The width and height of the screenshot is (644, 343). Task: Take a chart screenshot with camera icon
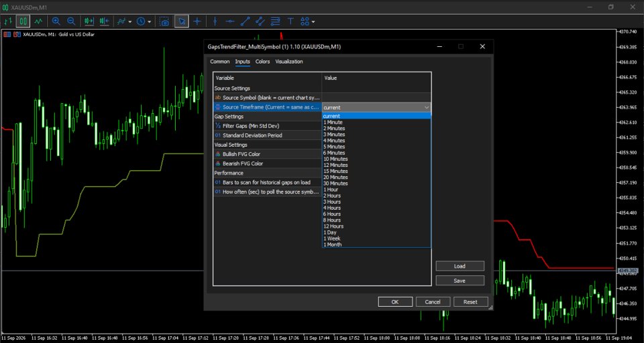point(164,21)
